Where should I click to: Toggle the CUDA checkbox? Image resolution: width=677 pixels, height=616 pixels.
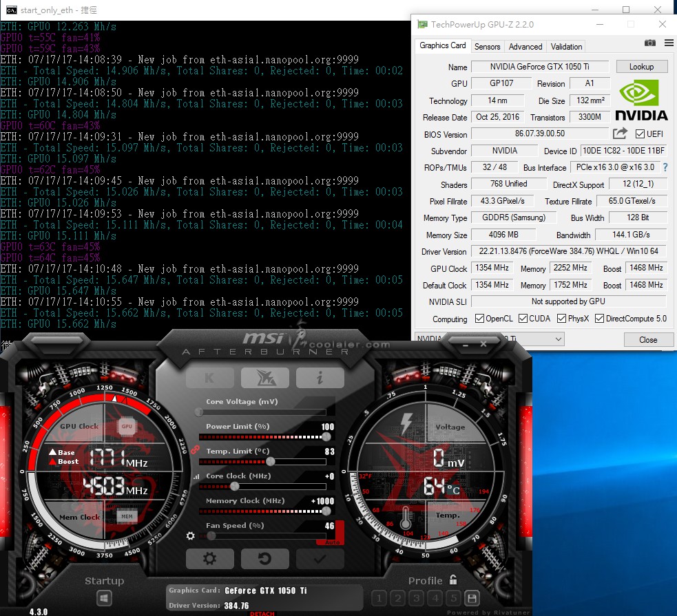[523, 319]
